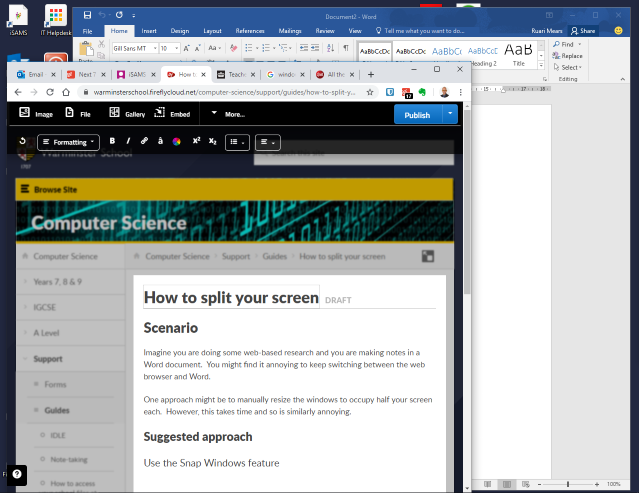Viewport: 639px width, 493px height.
Task: Expand the list style dropdown
Action: [238, 142]
